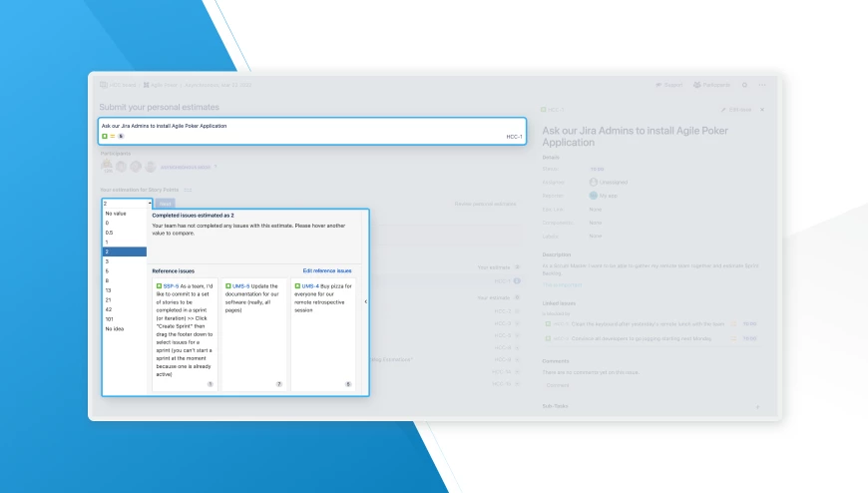Open reference issue UMS-5 link
This screenshot has height=493, width=868.
[240, 286]
